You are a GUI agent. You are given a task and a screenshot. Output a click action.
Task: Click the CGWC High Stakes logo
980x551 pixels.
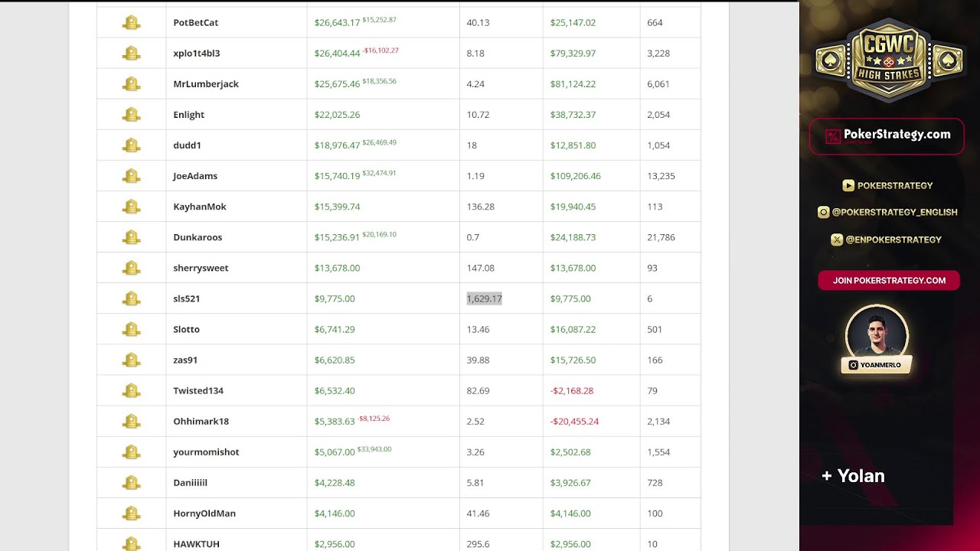(x=888, y=60)
